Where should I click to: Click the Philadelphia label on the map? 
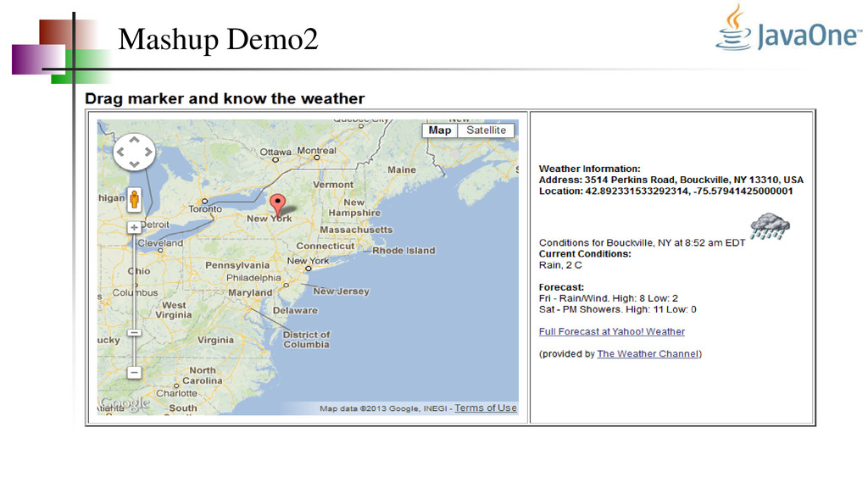[x=253, y=278]
